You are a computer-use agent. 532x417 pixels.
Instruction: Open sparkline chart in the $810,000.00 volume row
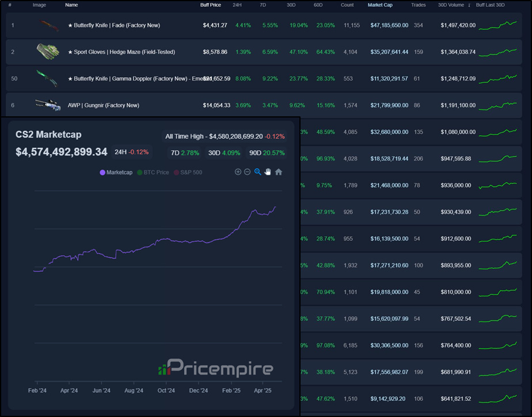click(497, 292)
